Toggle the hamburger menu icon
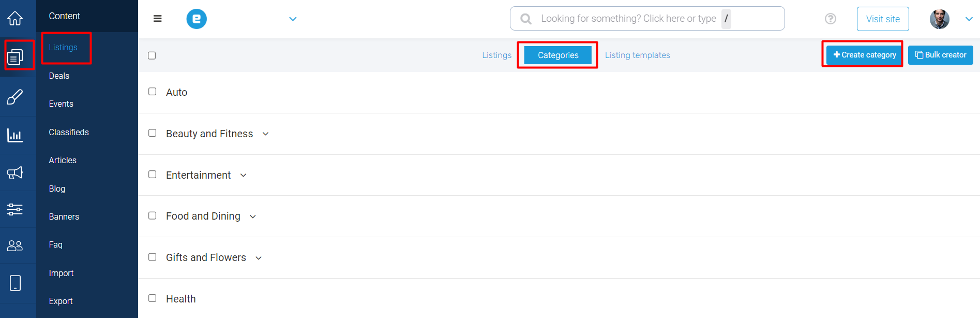Image resolution: width=980 pixels, height=318 pixels. click(x=158, y=19)
